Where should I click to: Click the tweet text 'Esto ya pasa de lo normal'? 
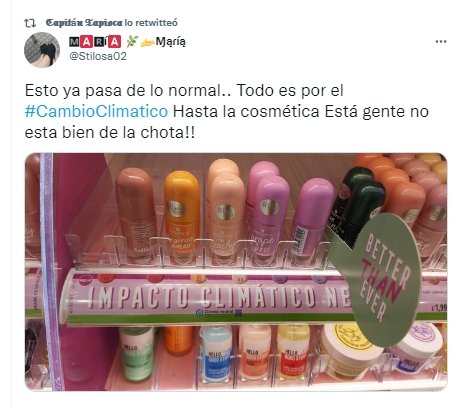click(x=123, y=90)
